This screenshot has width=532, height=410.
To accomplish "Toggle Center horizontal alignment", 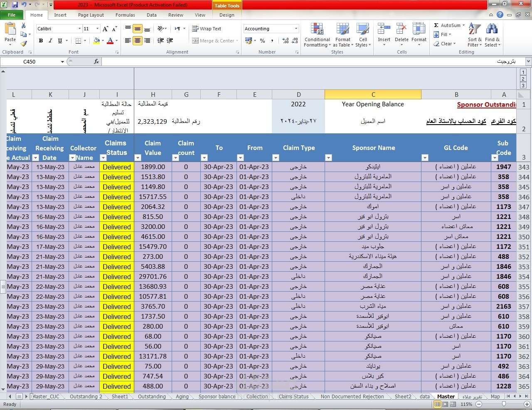I will [137, 41].
